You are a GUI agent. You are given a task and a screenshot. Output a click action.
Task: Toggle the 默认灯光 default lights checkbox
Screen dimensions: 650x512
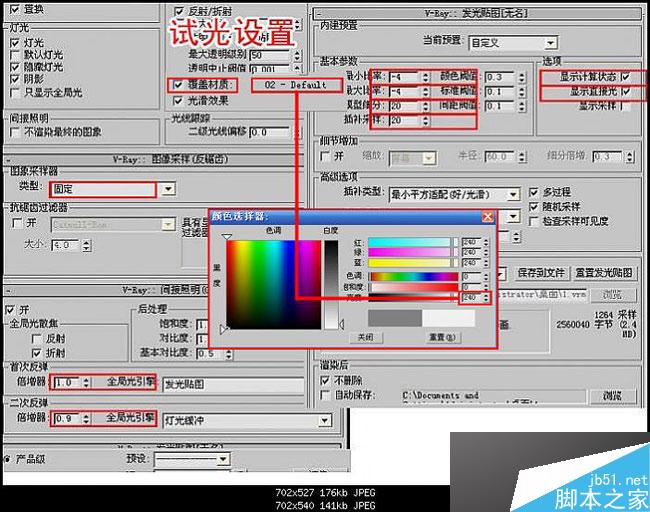pos(15,55)
